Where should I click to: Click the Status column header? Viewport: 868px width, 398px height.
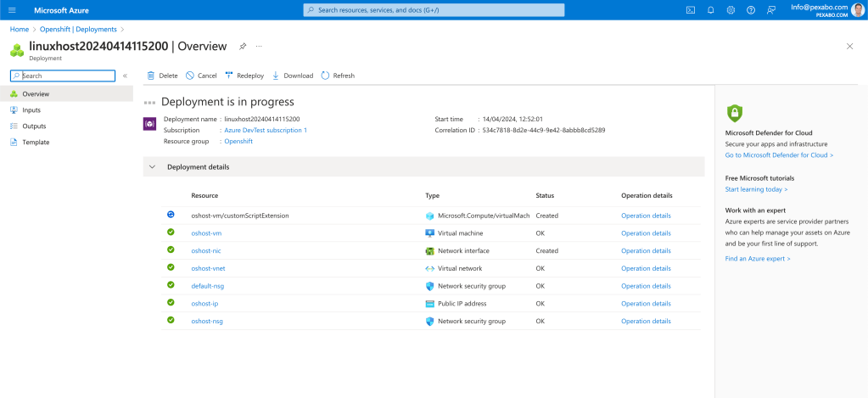click(545, 195)
